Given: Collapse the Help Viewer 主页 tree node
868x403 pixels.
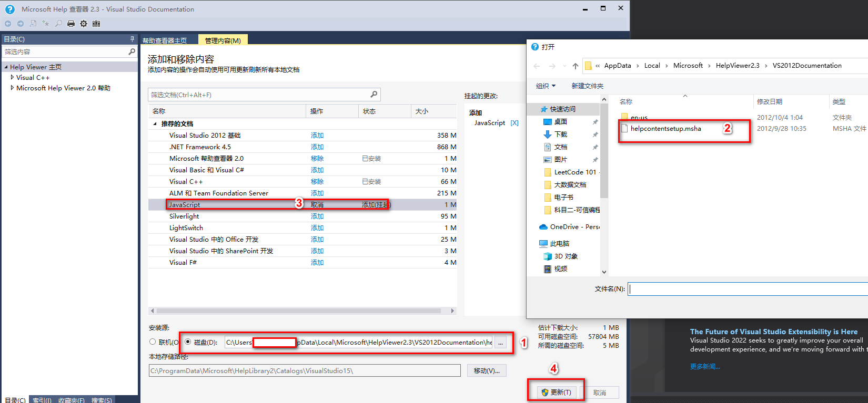Looking at the screenshot, I should [6, 67].
